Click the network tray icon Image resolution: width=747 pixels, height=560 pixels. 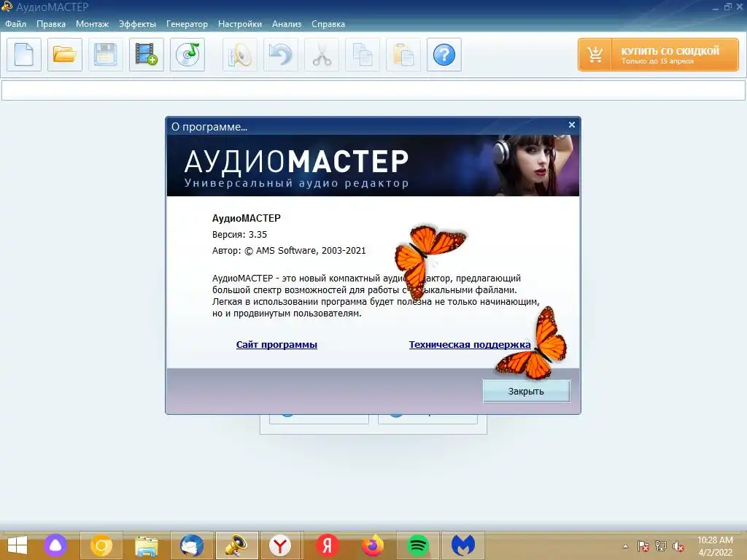coord(661,546)
